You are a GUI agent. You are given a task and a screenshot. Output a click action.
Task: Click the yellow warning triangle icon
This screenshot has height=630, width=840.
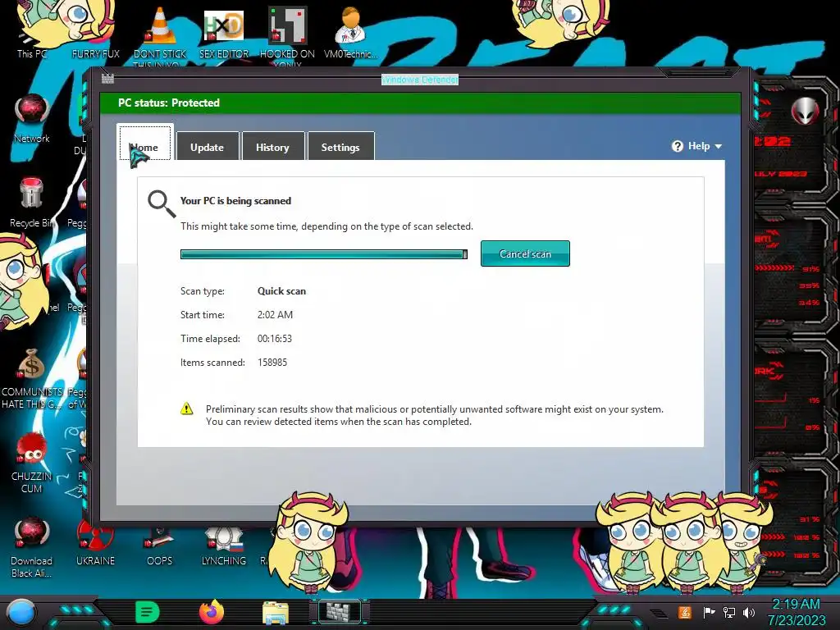coord(186,409)
